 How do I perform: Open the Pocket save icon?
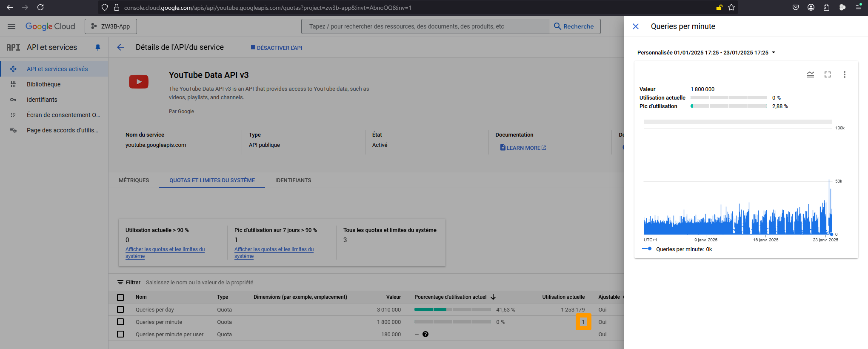click(x=796, y=7)
